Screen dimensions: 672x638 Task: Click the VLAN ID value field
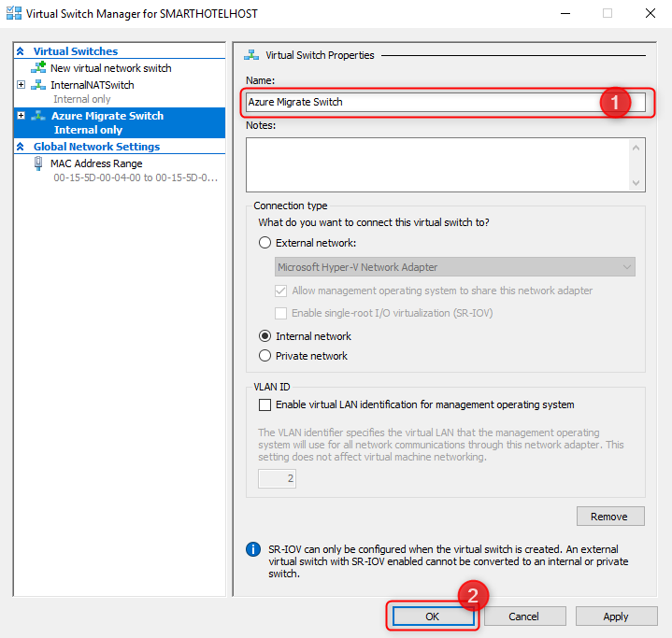[x=277, y=478]
